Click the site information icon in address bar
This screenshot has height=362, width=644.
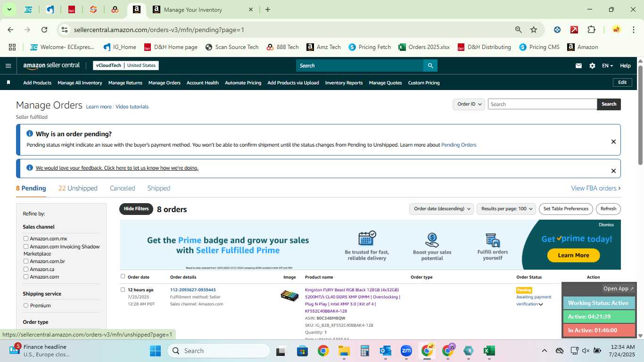(65, 30)
